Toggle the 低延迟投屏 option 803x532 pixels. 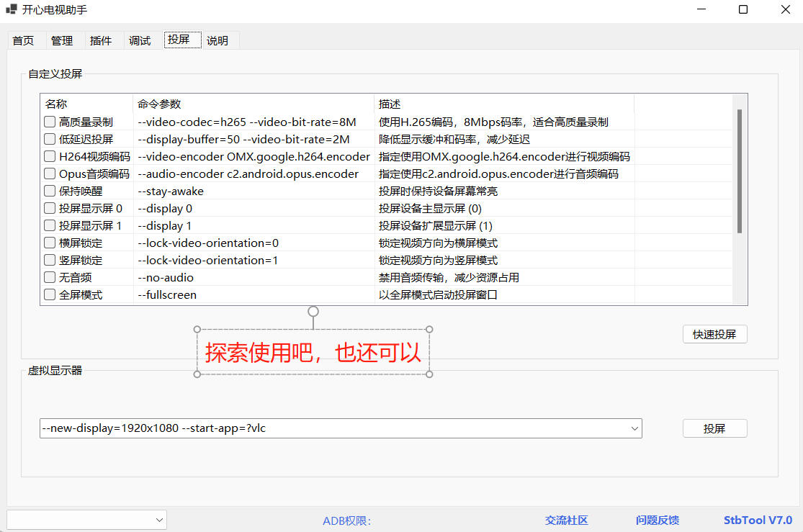pos(50,140)
